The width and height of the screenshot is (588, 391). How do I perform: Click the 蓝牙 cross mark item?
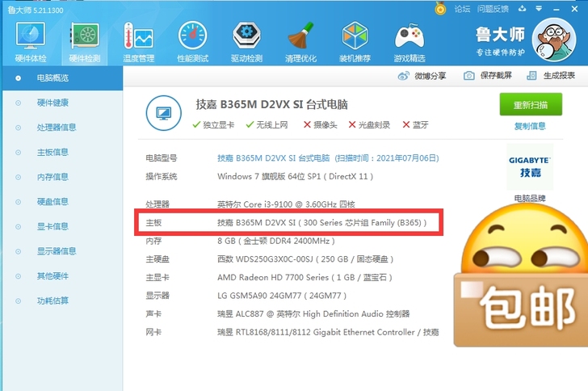click(415, 125)
